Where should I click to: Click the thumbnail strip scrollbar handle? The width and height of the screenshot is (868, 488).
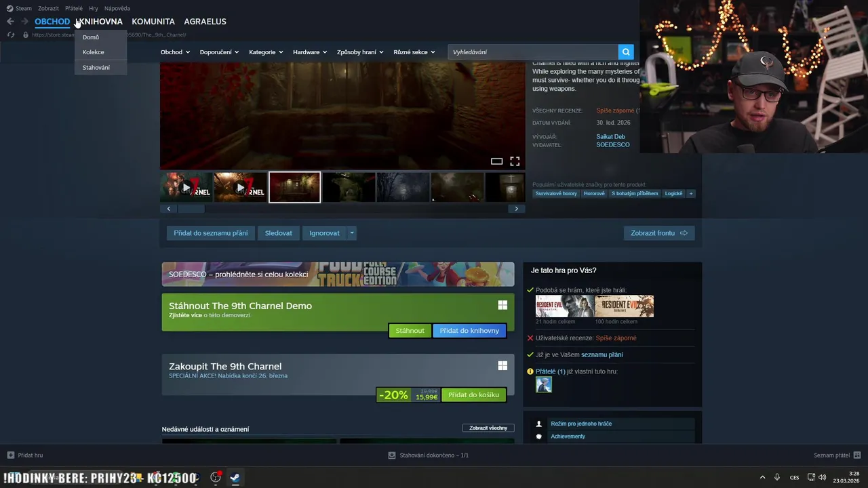191,209
